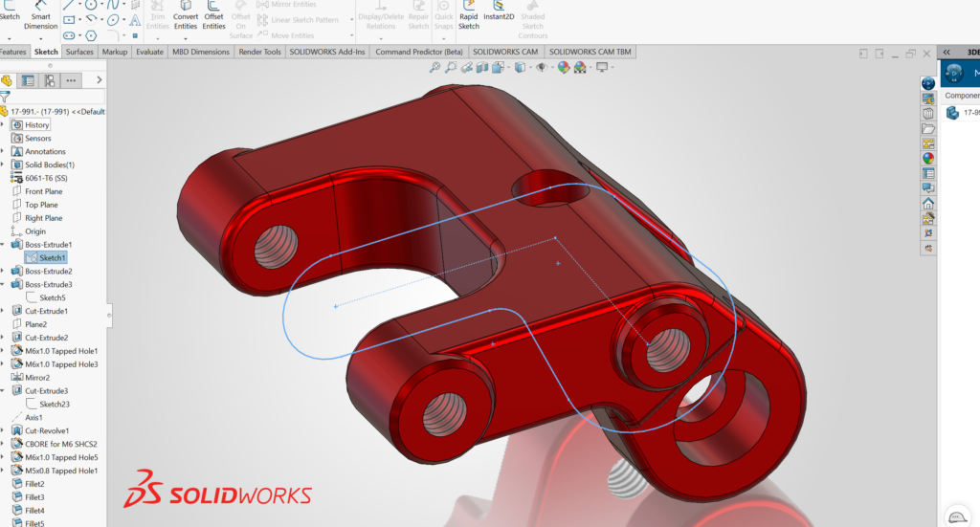Image resolution: width=980 pixels, height=527 pixels.
Task: Select the Corner Rectangle sketch tool
Action: tap(69, 20)
